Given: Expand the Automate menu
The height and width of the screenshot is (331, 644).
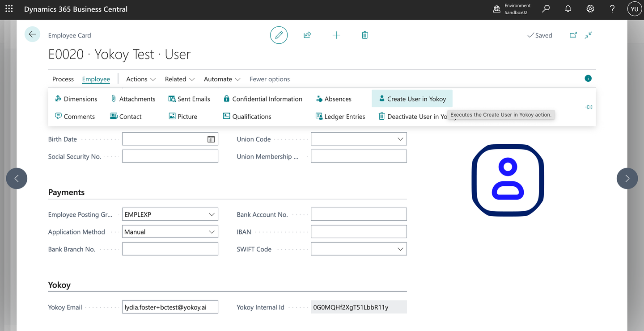Looking at the screenshot, I should click(222, 79).
